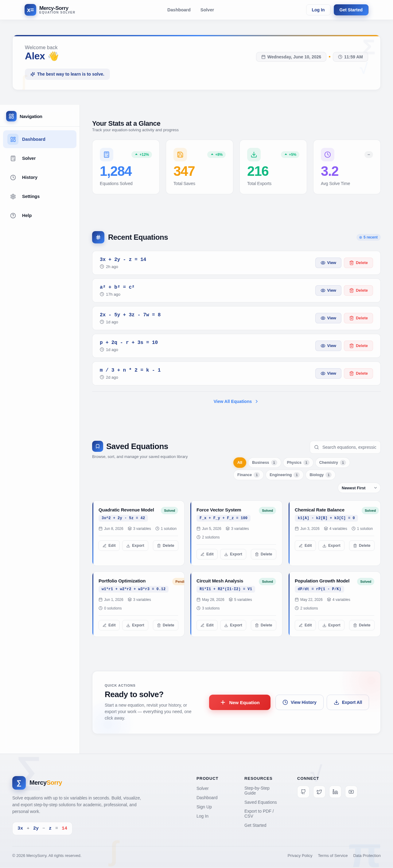Click the calendar icon in date badge
Image resolution: width=393 pixels, height=868 pixels.
pyautogui.click(x=263, y=57)
